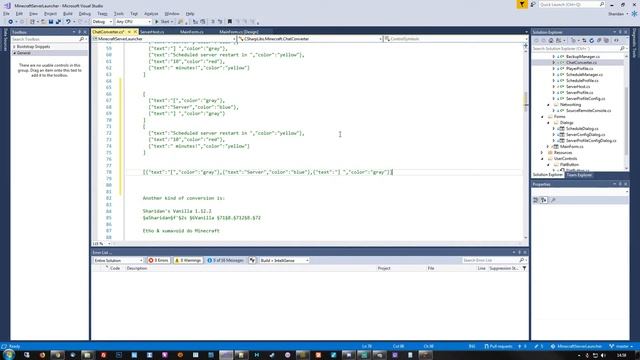The height and width of the screenshot is (360, 640).
Task: Open the Build menu
Action: click(68, 13)
